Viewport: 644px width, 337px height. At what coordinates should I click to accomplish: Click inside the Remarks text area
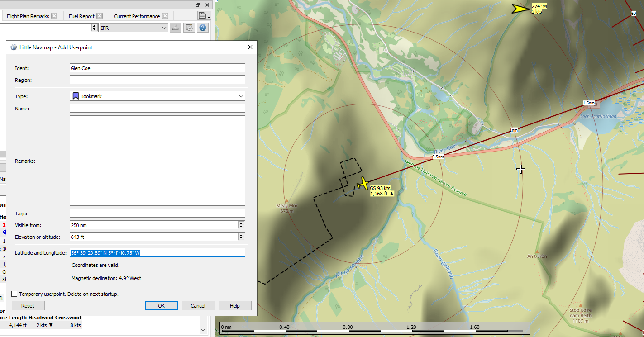157,161
